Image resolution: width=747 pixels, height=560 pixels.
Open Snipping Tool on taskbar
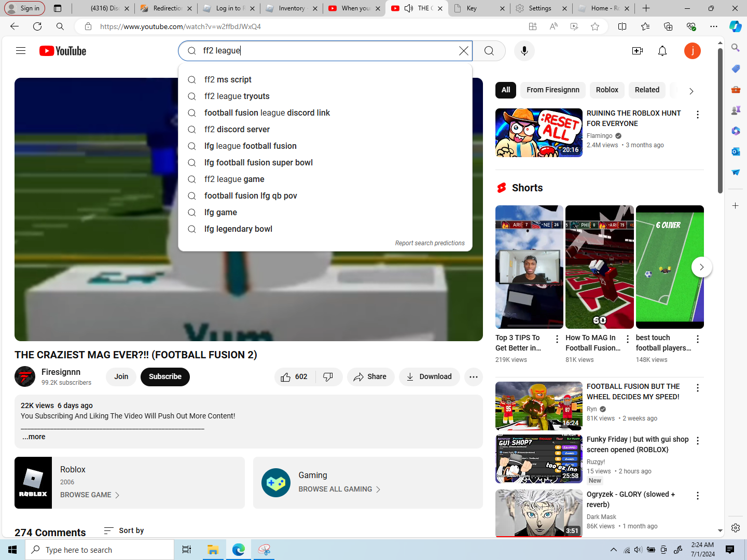pyautogui.click(x=265, y=550)
